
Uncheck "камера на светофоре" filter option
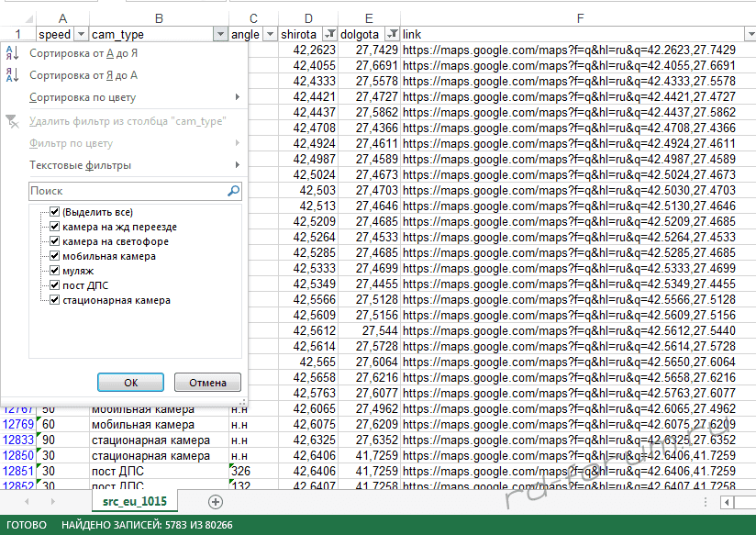[x=54, y=241]
